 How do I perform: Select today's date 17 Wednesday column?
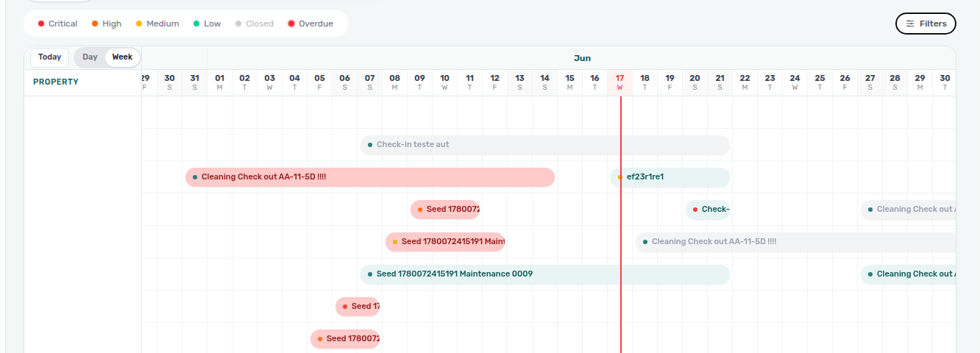point(620,82)
